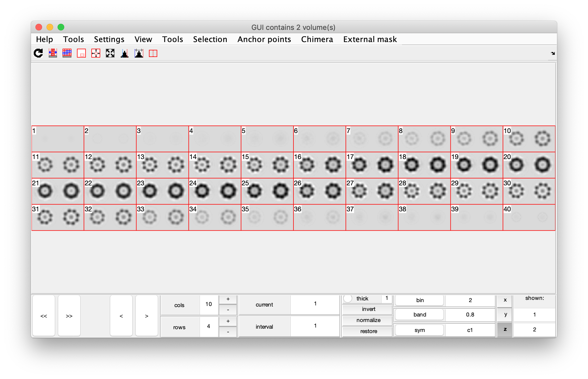Click the histogram icon with blue and red lines
The width and height of the screenshot is (588, 379).
(125, 53)
